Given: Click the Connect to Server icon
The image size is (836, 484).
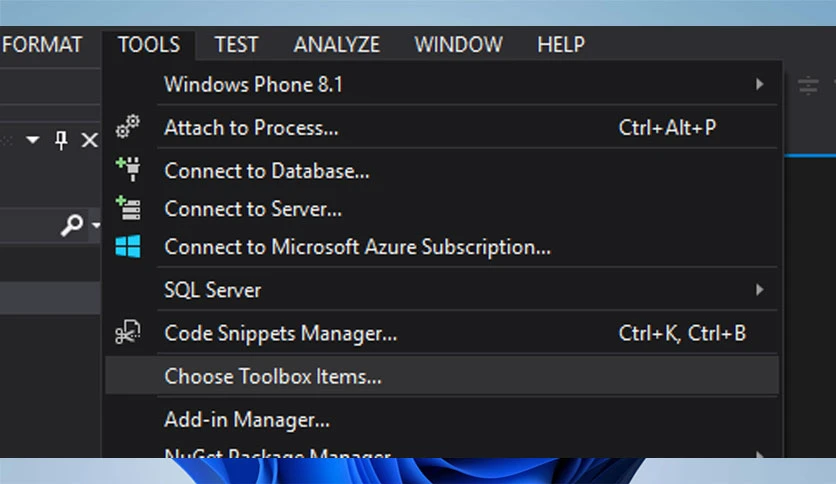Looking at the screenshot, I should [128, 208].
